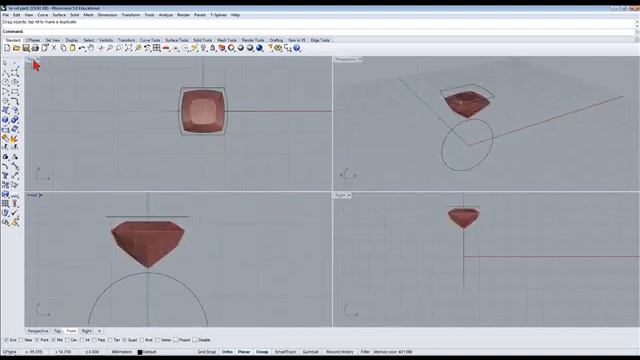This screenshot has width=640, height=360.
Task: Toggle the SmartTrack status button
Action: coord(285,352)
